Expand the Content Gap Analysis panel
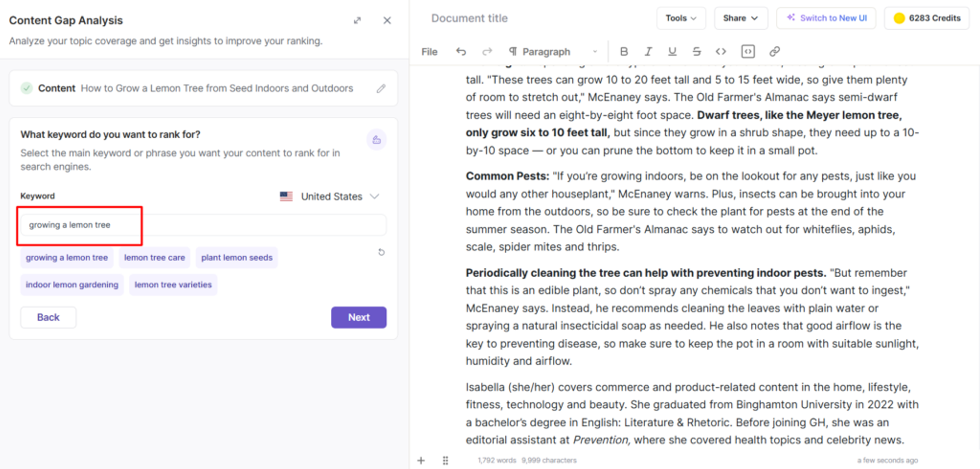The width and height of the screenshot is (980, 469). tap(357, 20)
